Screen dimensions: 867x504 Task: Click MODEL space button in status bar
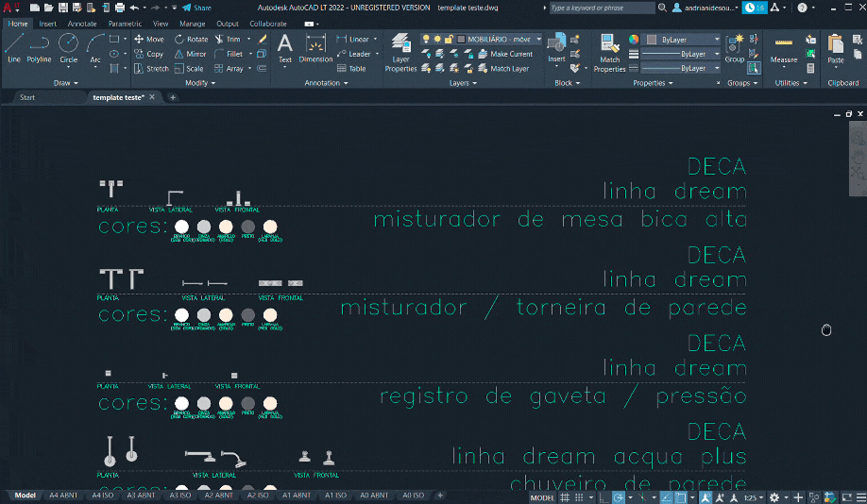[542, 497]
